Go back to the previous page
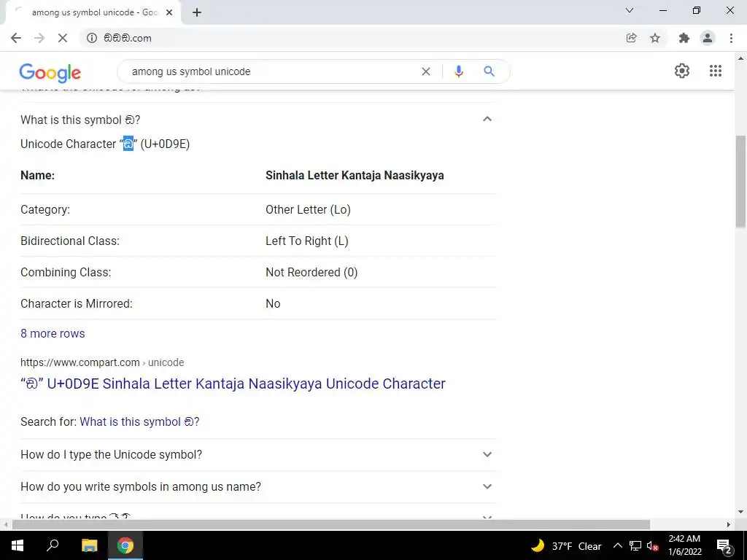The image size is (747, 560). pyautogui.click(x=16, y=38)
